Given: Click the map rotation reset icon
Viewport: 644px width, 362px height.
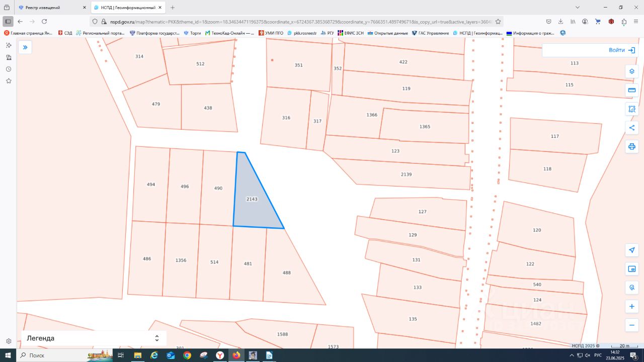Looking at the screenshot, I should 632,288.
